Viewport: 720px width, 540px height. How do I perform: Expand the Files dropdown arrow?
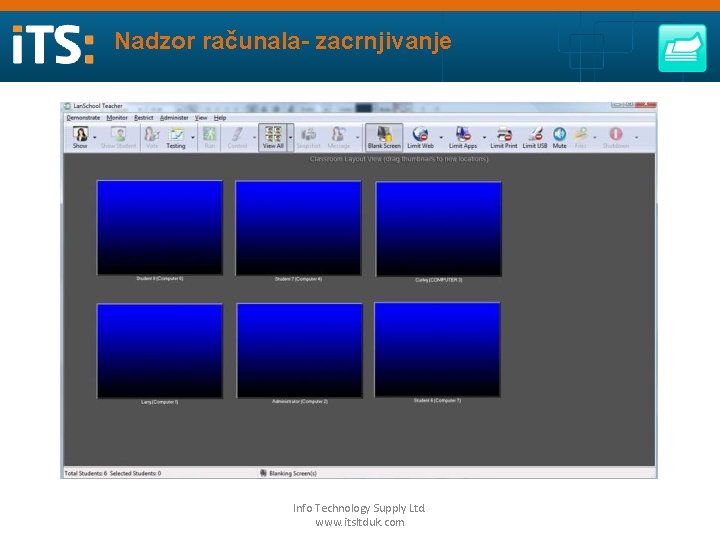tap(595, 137)
